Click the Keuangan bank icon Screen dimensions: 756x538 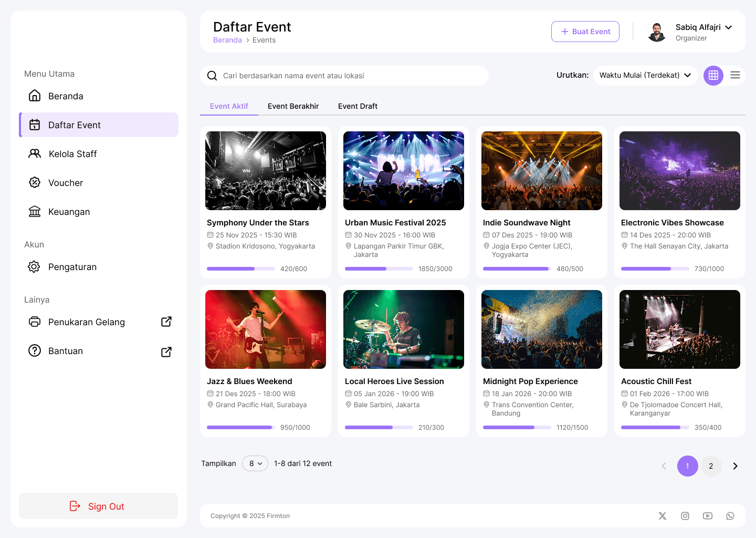pyautogui.click(x=35, y=211)
